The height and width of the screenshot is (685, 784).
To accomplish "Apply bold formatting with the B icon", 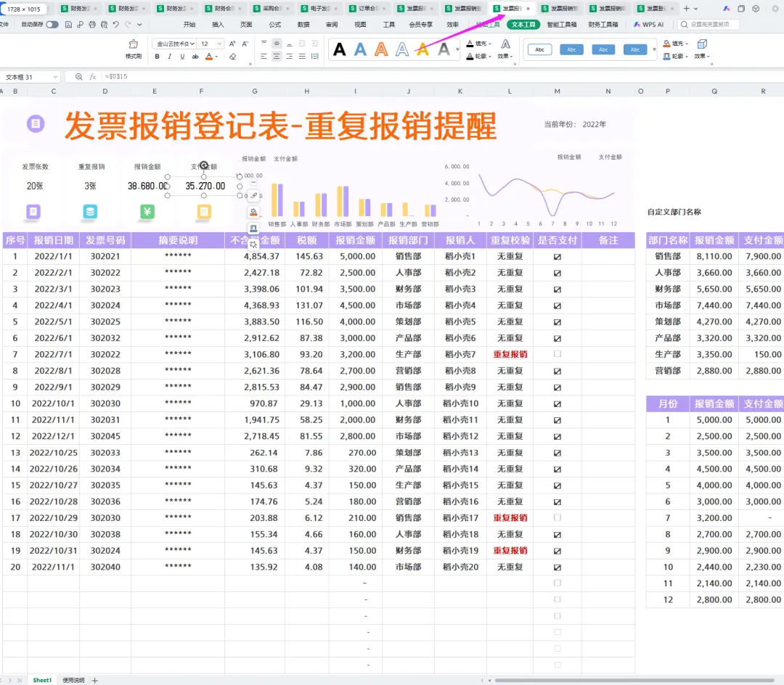I will pos(157,57).
